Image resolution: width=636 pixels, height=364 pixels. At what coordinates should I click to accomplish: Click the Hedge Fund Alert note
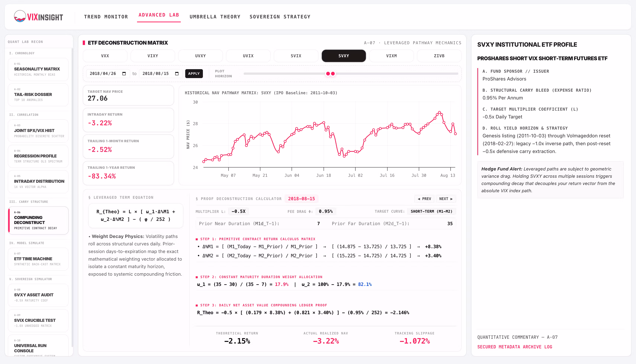click(550, 180)
